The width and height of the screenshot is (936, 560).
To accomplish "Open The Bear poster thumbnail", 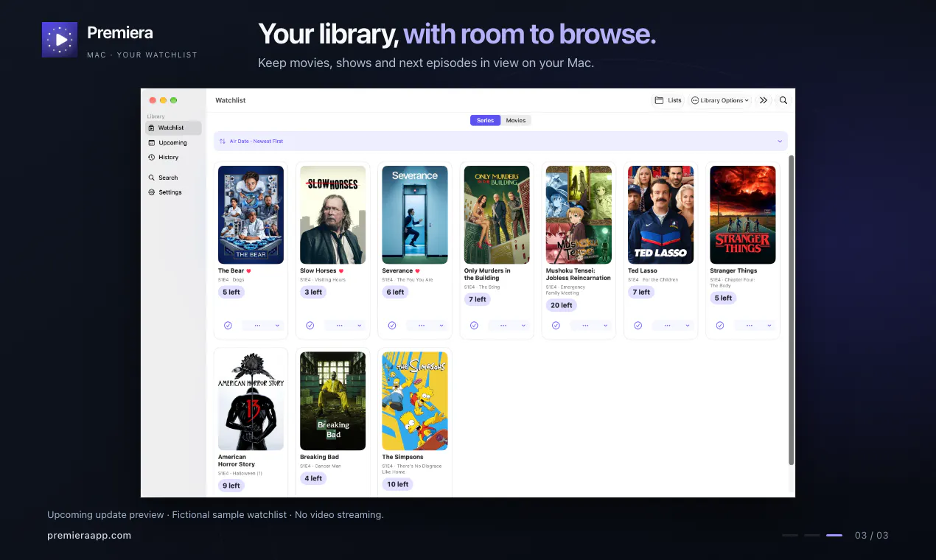I will click(251, 214).
